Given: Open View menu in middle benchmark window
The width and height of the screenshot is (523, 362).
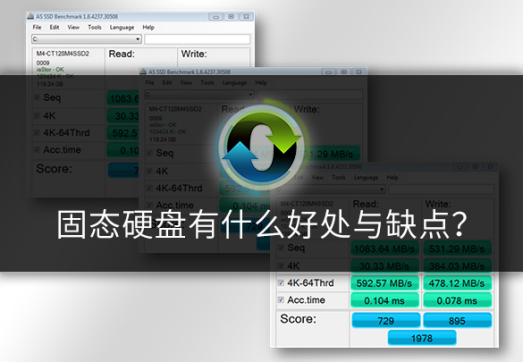Looking at the screenshot, I should (x=186, y=83).
